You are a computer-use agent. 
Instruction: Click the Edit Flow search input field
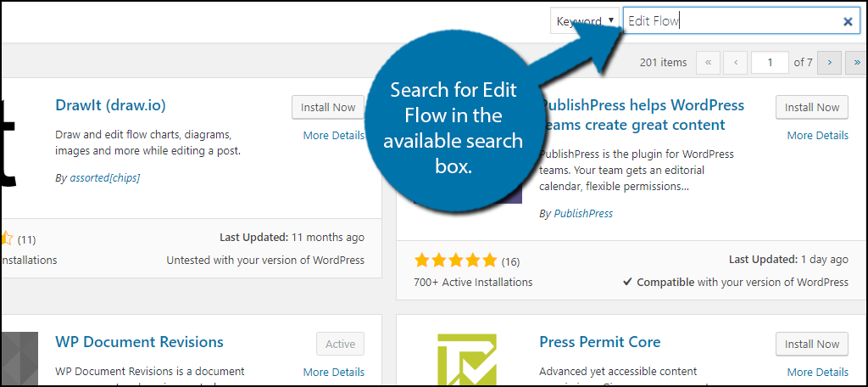coord(741,21)
